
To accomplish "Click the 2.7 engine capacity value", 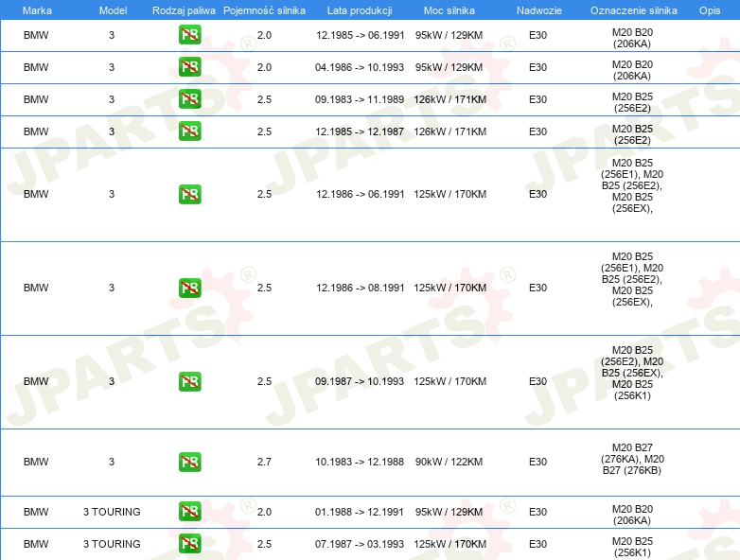I will click(x=264, y=462).
